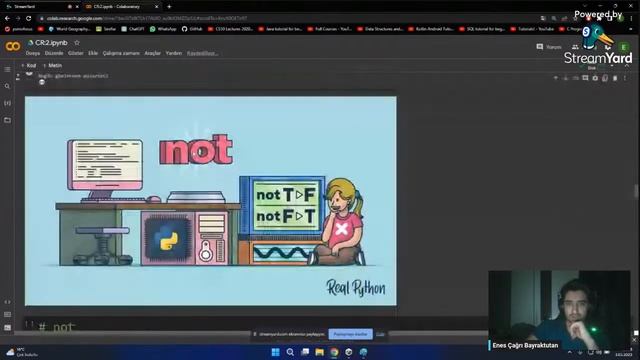Close the StreamYard browser tab
This screenshot has height=360, width=640.
(77, 7)
